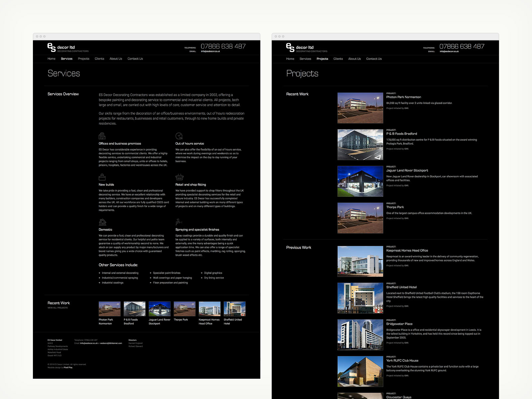
Task: Click the 'Retail and shop fitting' heading
Action: (x=191, y=185)
